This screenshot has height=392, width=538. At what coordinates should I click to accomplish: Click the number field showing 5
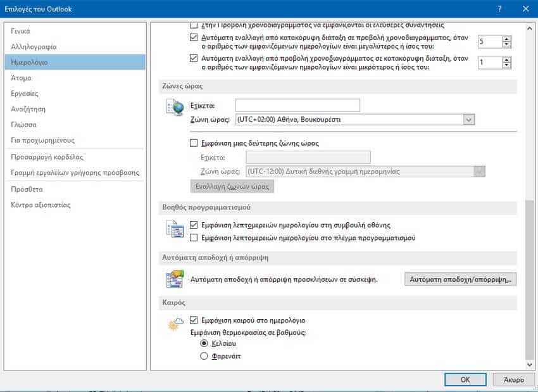(x=490, y=42)
